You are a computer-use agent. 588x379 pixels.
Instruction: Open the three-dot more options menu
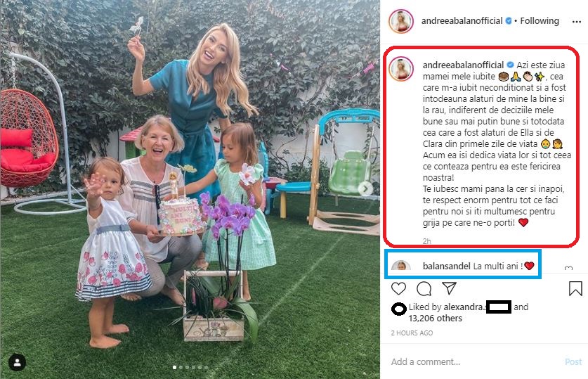click(x=576, y=22)
